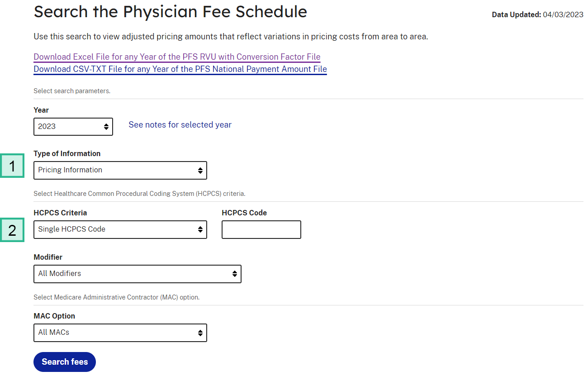
Task: Click the chevron icon on Modifier selector
Action: (235, 274)
